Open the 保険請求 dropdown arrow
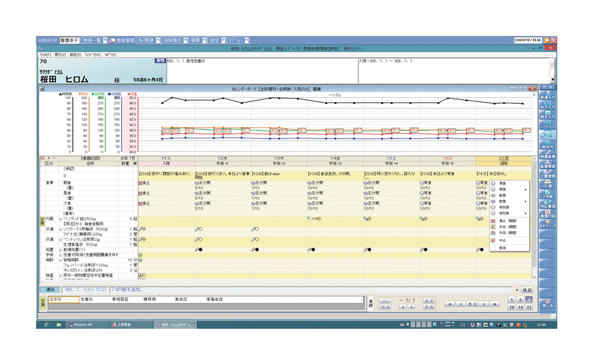The height and width of the screenshot is (364, 590). (185, 40)
